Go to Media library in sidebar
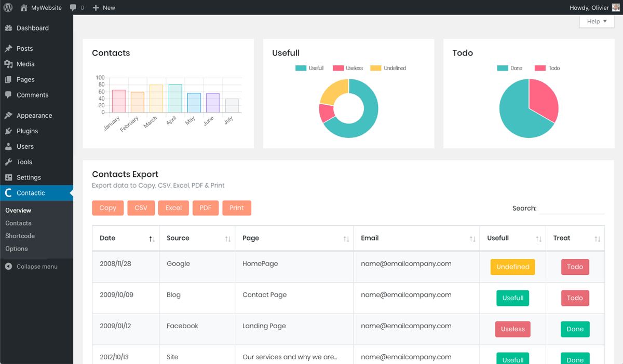The height and width of the screenshot is (364, 623). point(25,64)
